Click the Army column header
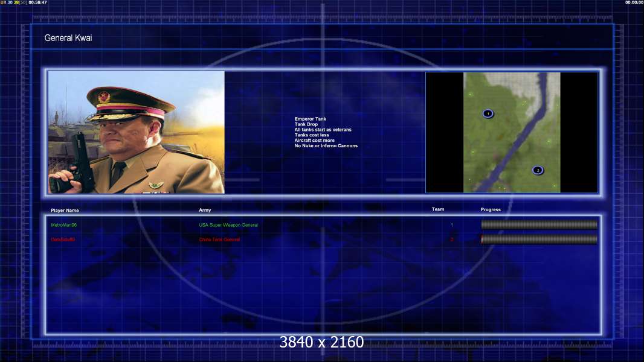The height and width of the screenshot is (362, 644). tap(205, 210)
